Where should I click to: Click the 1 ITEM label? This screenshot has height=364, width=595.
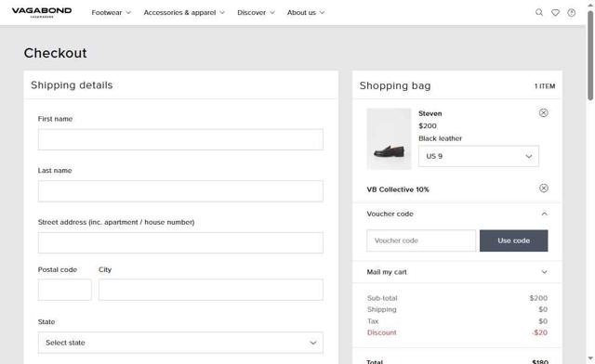coord(545,86)
